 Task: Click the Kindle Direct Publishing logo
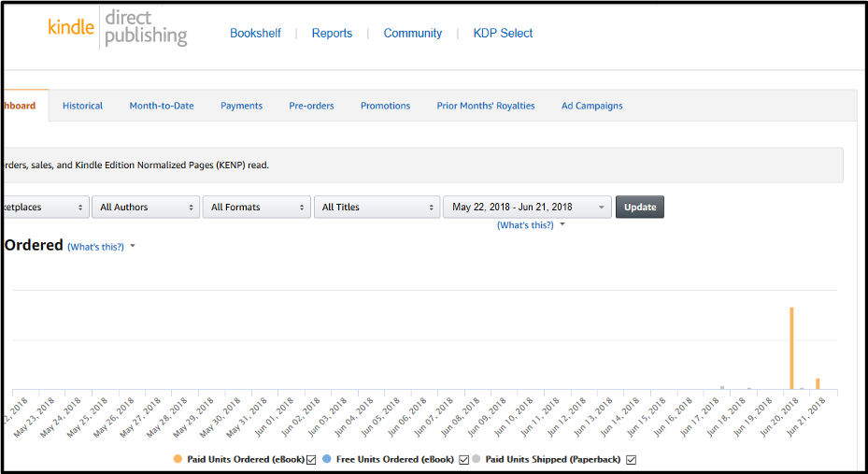118,28
